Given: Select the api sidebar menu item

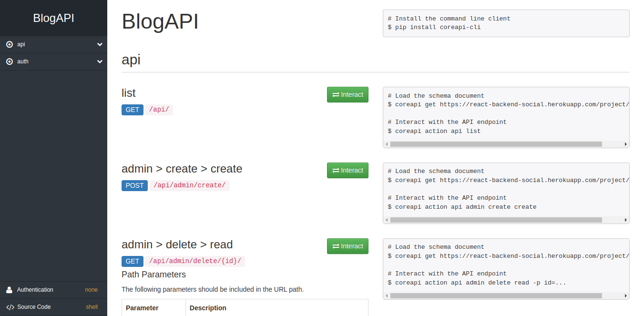Looking at the screenshot, I should click(21, 44).
